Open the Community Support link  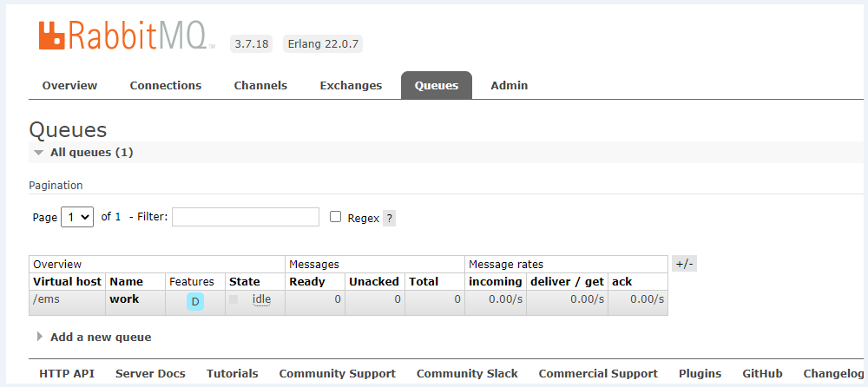tap(338, 374)
